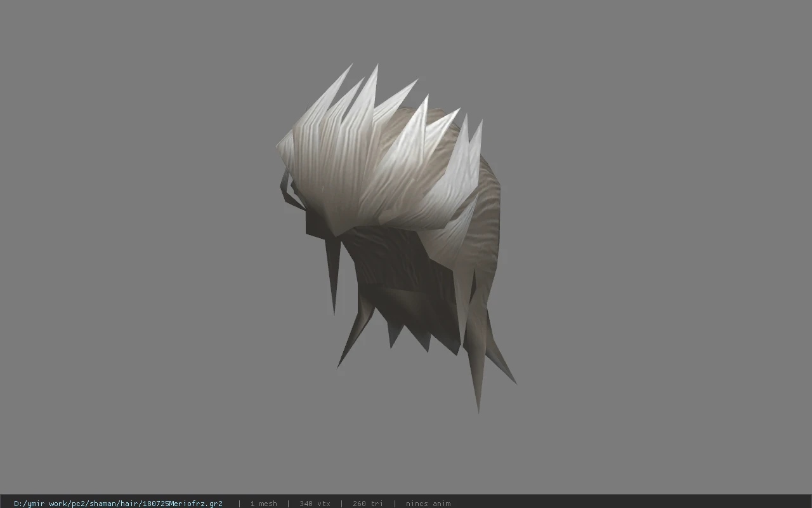812x508 pixels.
Task: Click the '1 mesh' status entry
Action: 263,504
